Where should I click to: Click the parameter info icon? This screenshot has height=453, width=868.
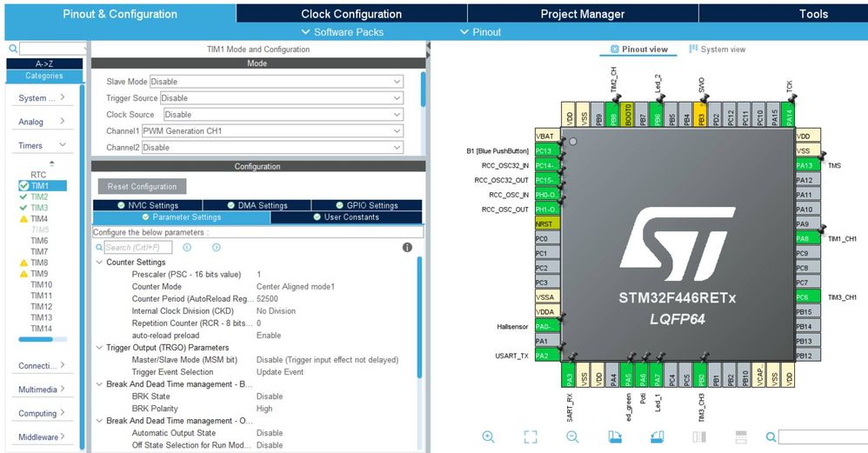click(407, 247)
